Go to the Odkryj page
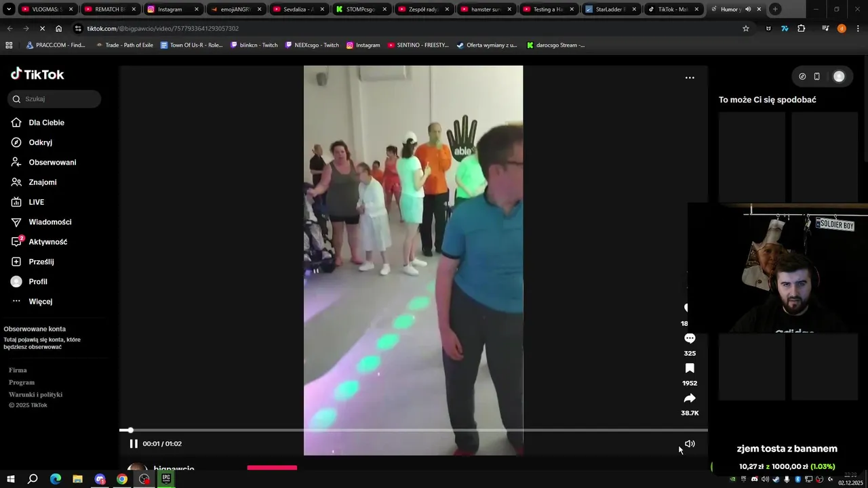The width and height of the screenshot is (868, 488). click(40, 142)
